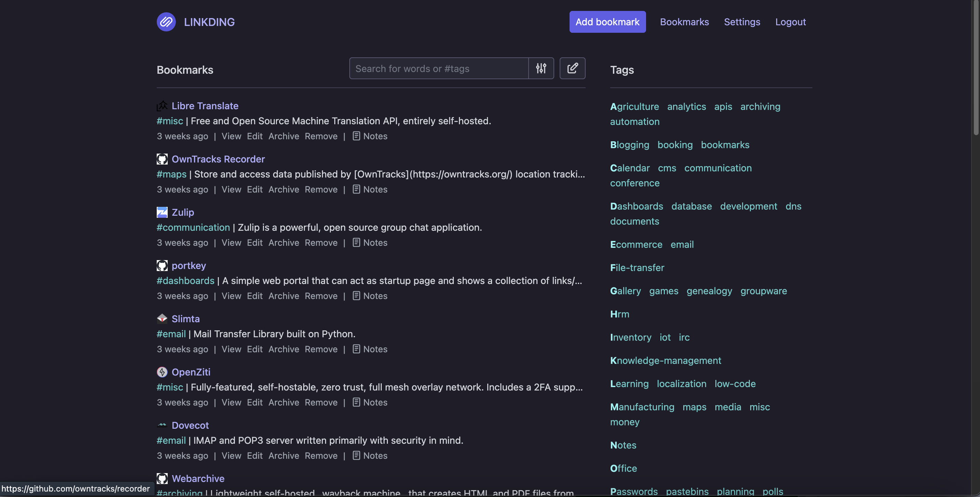Toggle Notes for Libre Translate
980x497 pixels.
pos(370,136)
